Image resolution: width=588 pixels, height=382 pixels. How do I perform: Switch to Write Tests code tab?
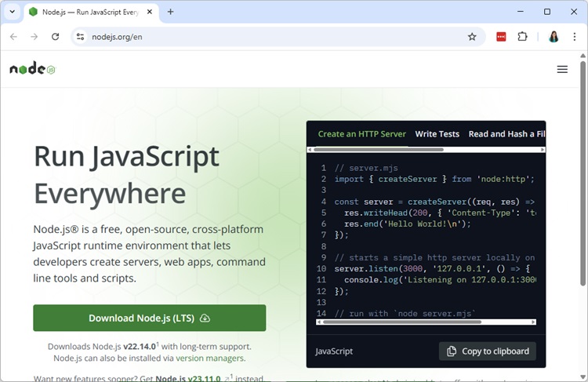[437, 134]
